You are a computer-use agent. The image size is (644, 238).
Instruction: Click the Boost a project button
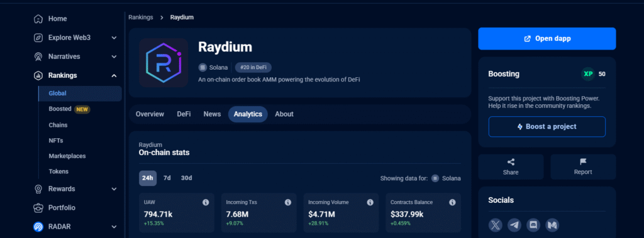(x=547, y=127)
